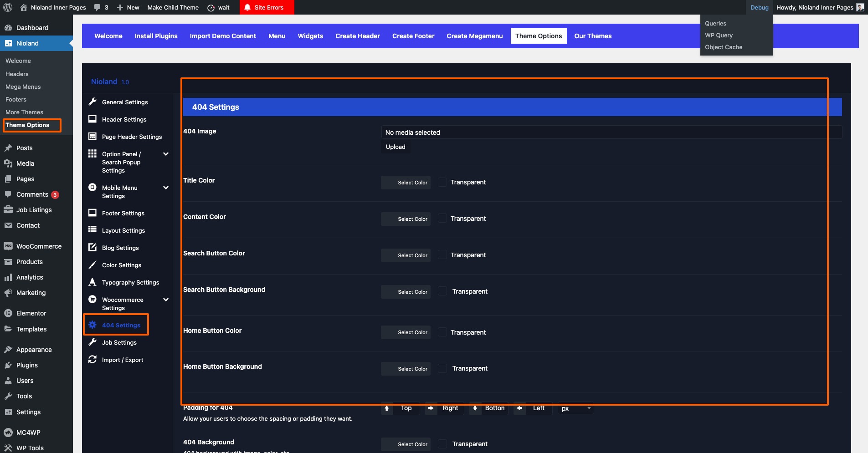868x453 pixels.
Task: Expand the Mobile Menu Settings chevron
Action: tap(166, 188)
